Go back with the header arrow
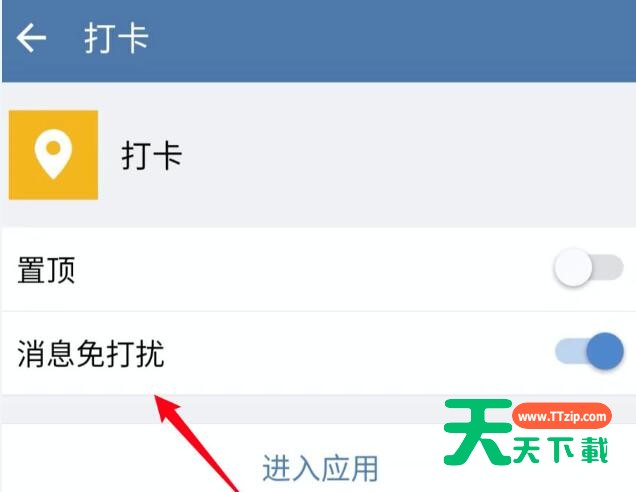Image resolution: width=636 pixels, height=492 pixels. pos(31,38)
